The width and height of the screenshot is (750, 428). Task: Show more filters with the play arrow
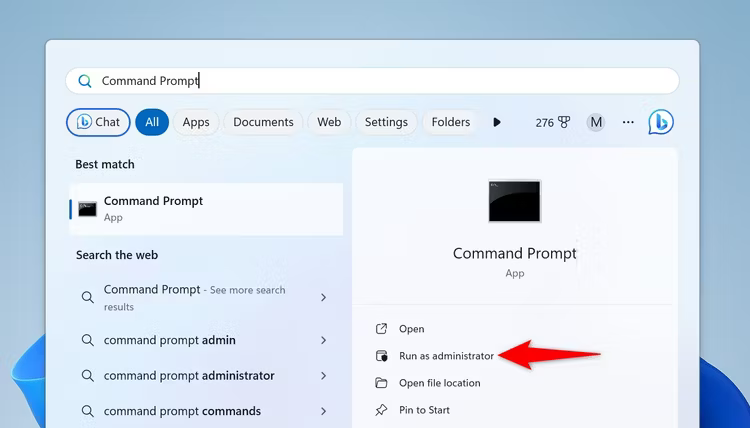click(497, 122)
